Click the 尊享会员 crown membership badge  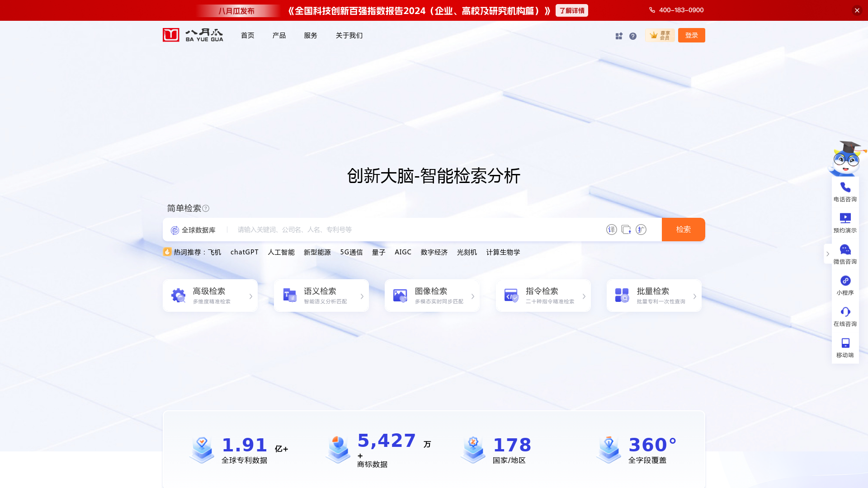tap(660, 35)
